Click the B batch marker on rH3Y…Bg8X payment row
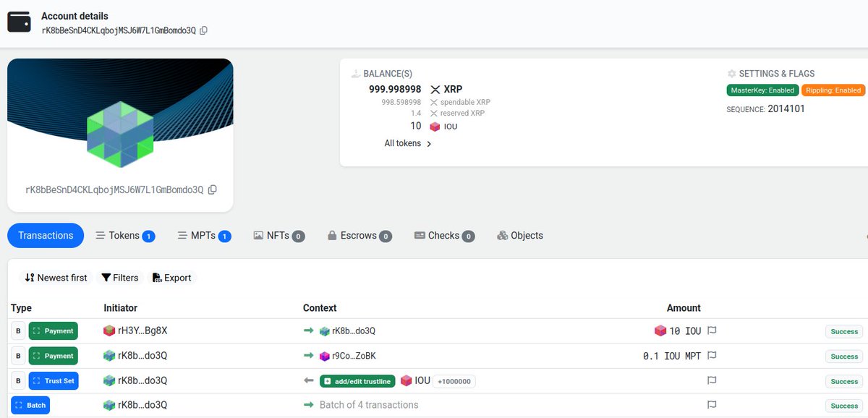 click(17, 331)
